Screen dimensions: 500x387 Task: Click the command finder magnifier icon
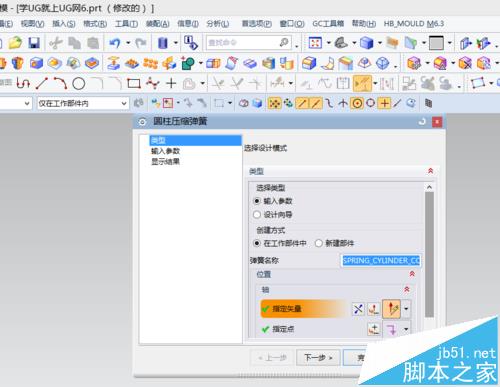click(x=284, y=42)
